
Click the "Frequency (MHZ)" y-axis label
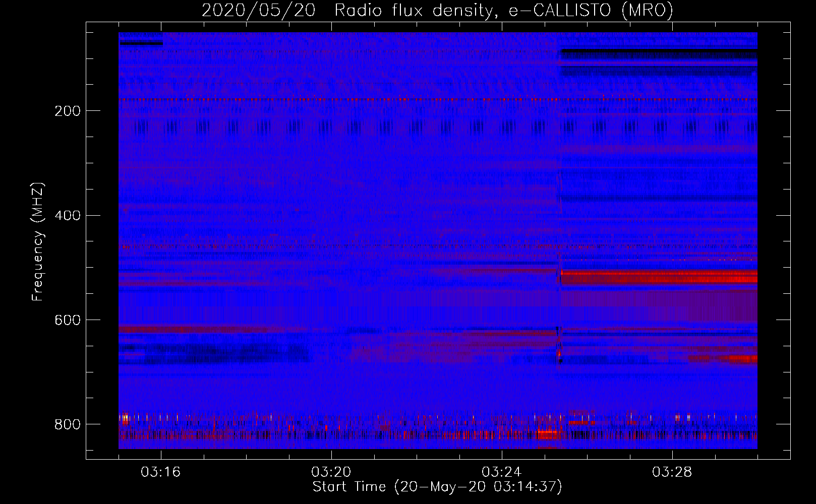[38, 242]
